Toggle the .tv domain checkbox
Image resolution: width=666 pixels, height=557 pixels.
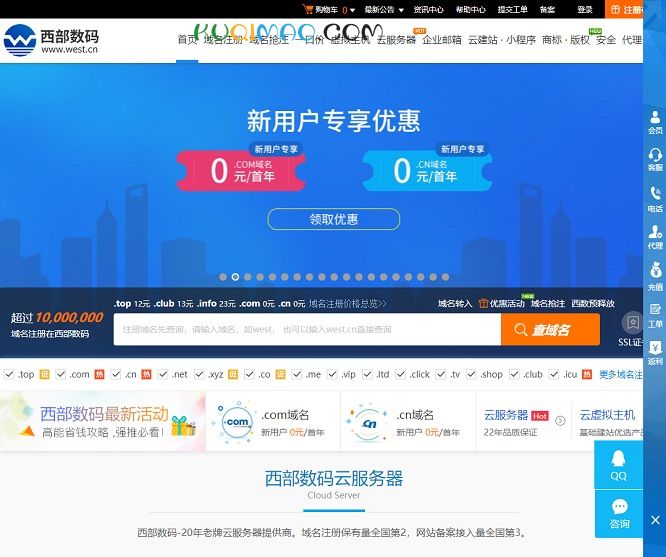point(441,374)
